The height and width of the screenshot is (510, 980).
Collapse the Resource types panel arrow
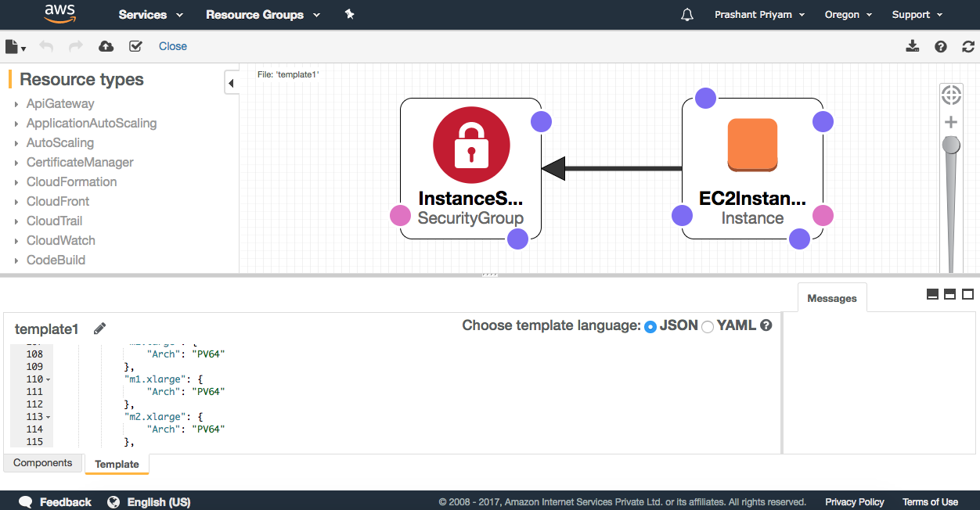click(x=232, y=82)
